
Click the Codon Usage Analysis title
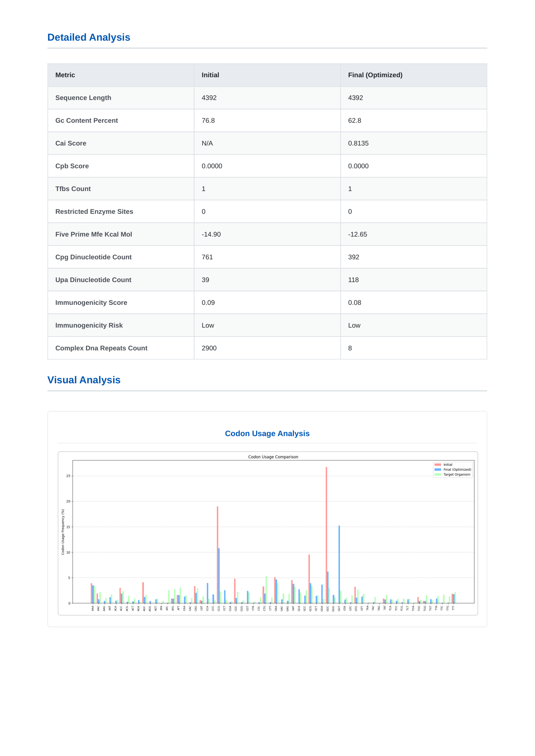pos(267,434)
